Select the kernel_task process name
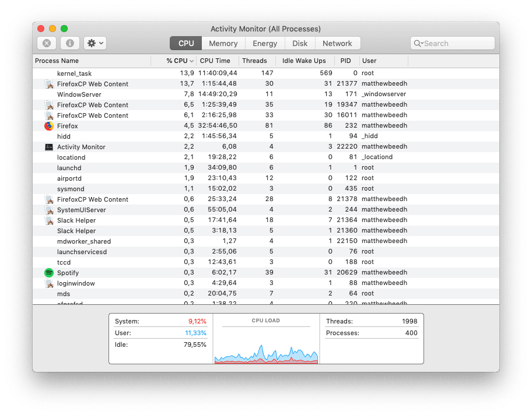Viewport: 532px width, 415px height. point(74,73)
